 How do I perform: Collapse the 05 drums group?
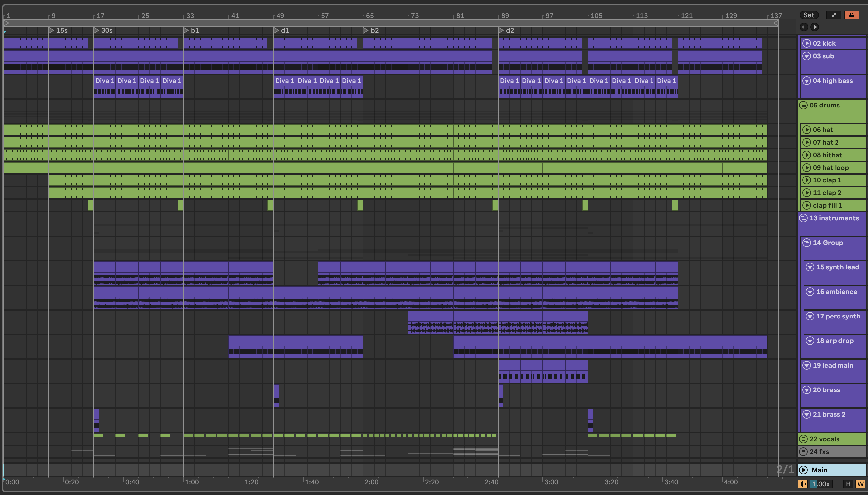(x=803, y=105)
